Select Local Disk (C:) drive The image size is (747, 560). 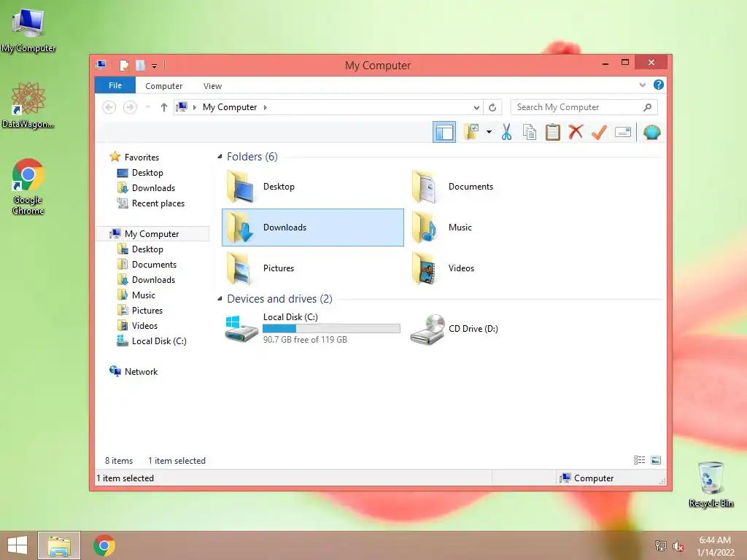[312, 328]
